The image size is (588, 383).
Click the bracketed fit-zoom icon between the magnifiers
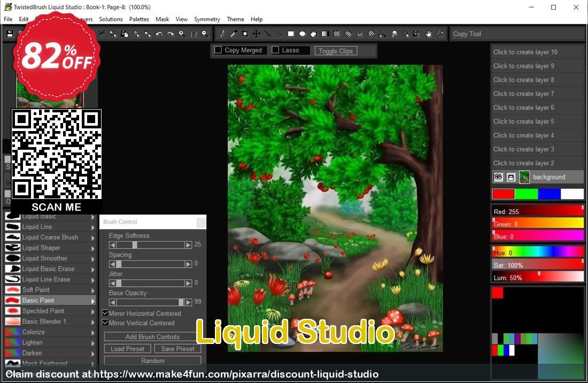click(194, 34)
